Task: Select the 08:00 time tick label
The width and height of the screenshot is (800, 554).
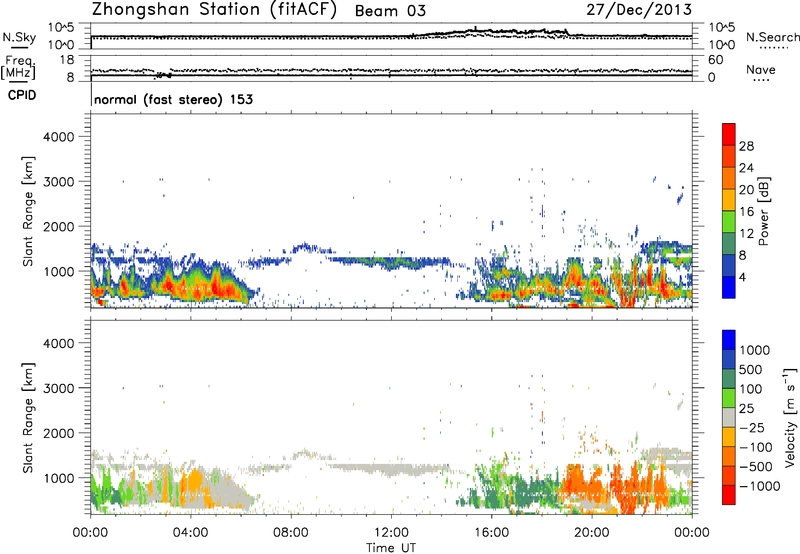Action: coord(291,533)
